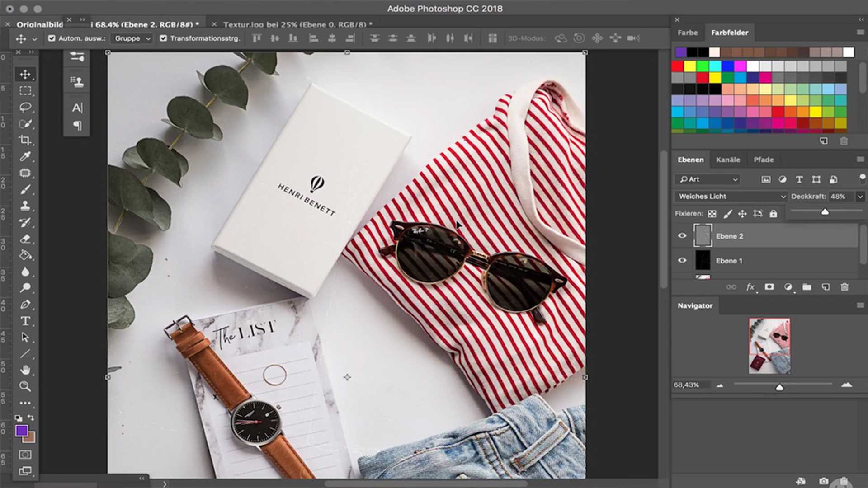Click the Navigator preview thumbnail
Viewport: 868px width, 488px height.
[769, 346]
